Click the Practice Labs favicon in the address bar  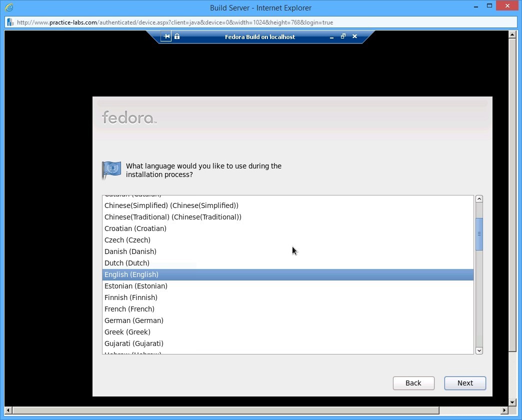(x=9, y=22)
